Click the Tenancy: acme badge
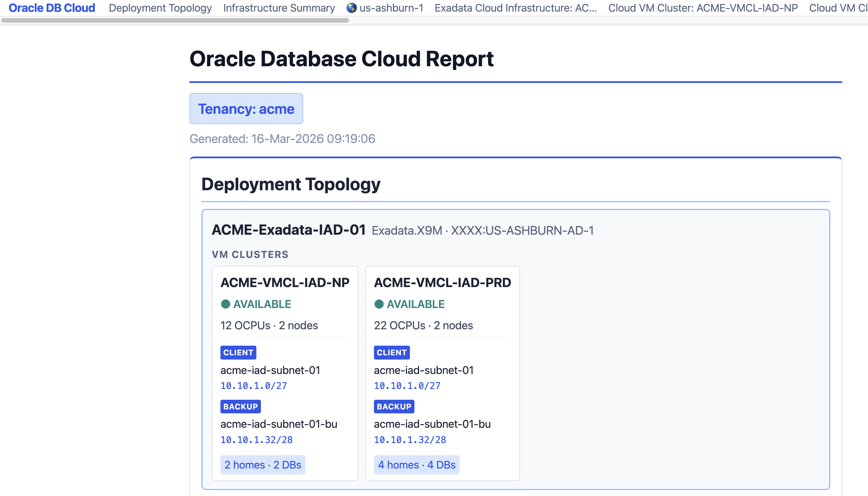Screen dimensions: 868x496 coord(246,109)
